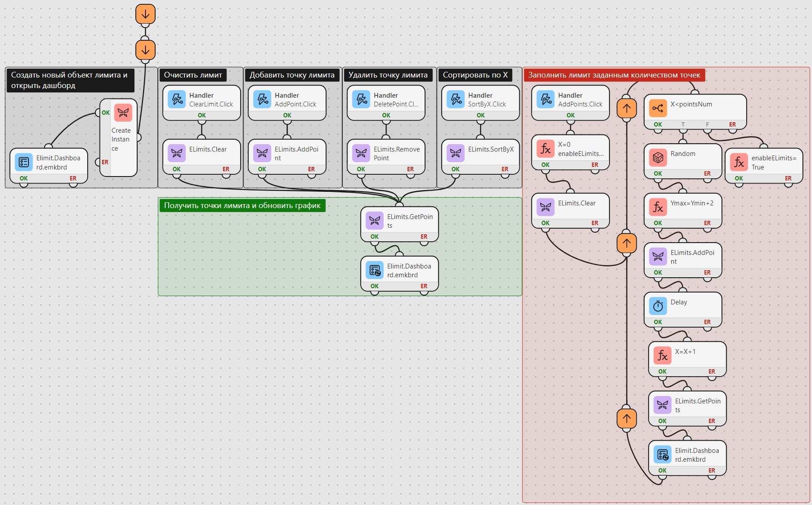Click the ER output of the Delay node
Screen dimensions: 812x505
pos(707,322)
